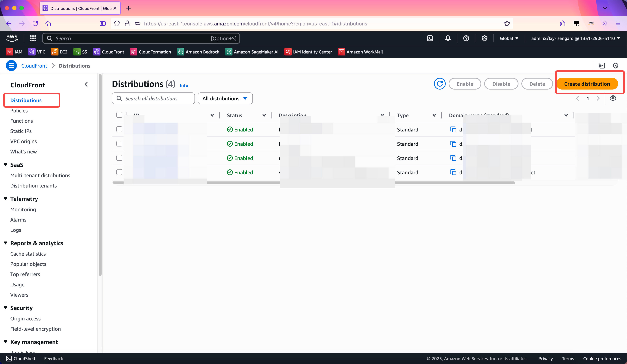627x364 pixels.
Task: Open the VPC shortcut in the favorites bar
Action: point(37,52)
